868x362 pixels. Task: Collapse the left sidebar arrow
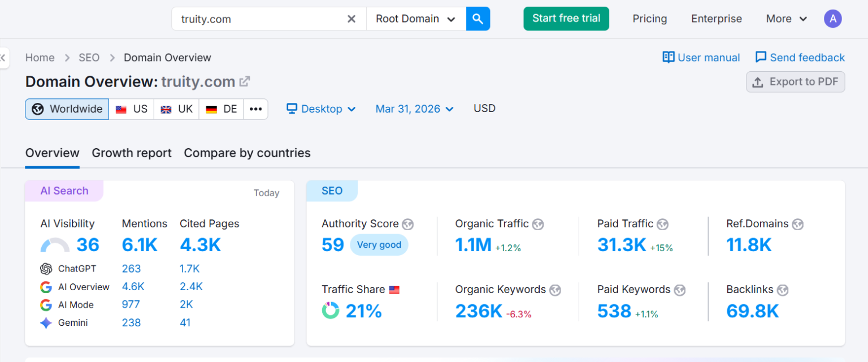pos(3,57)
